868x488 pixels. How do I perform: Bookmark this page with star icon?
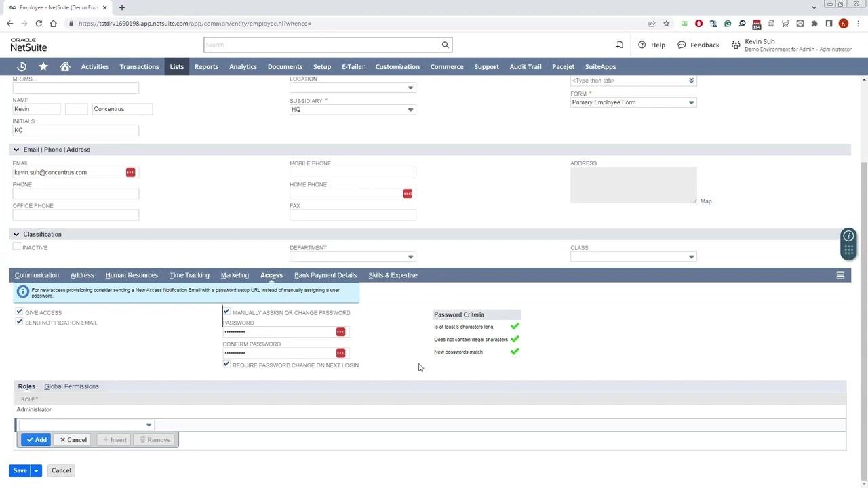tap(667, 24)
